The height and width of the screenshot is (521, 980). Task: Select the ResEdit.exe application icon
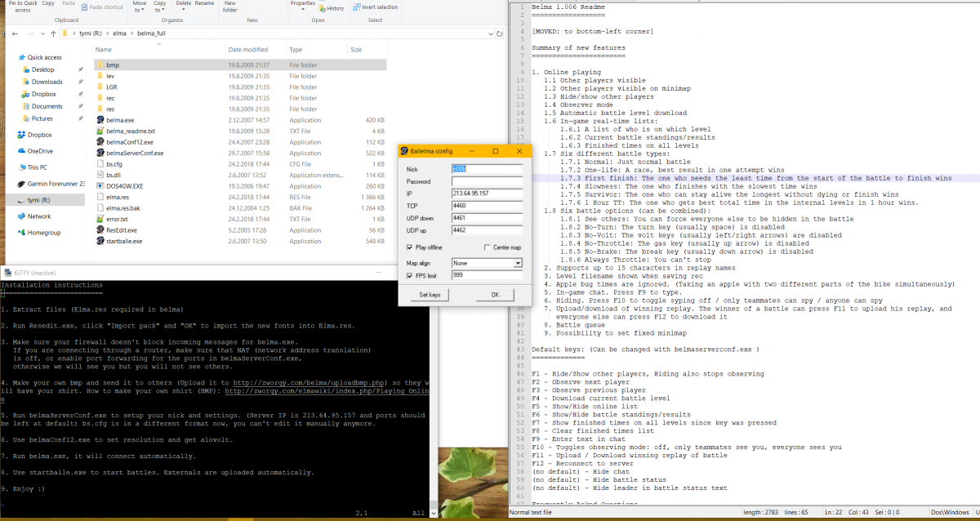tap(100, 230)
